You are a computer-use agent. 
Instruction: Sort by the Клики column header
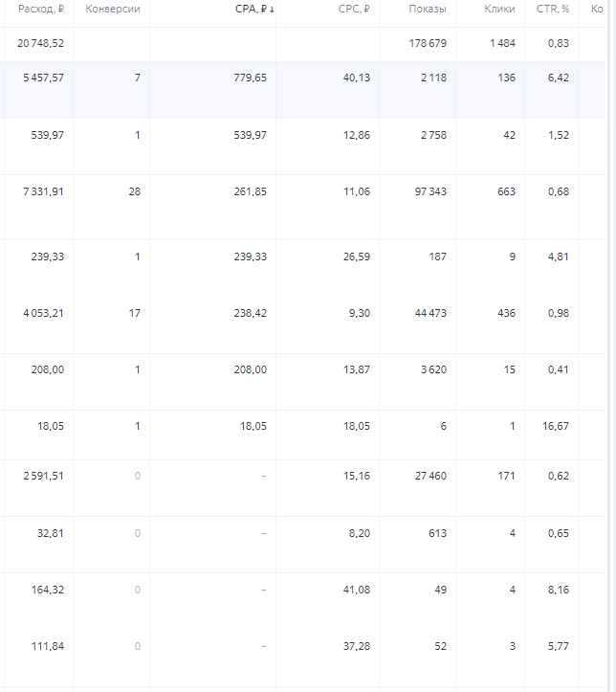point(499,10)
